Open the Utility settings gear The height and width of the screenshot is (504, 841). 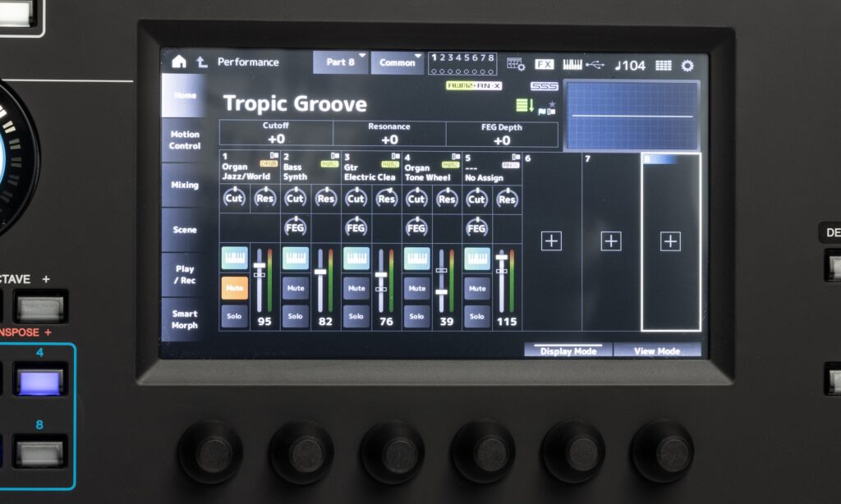pos(687,65)
